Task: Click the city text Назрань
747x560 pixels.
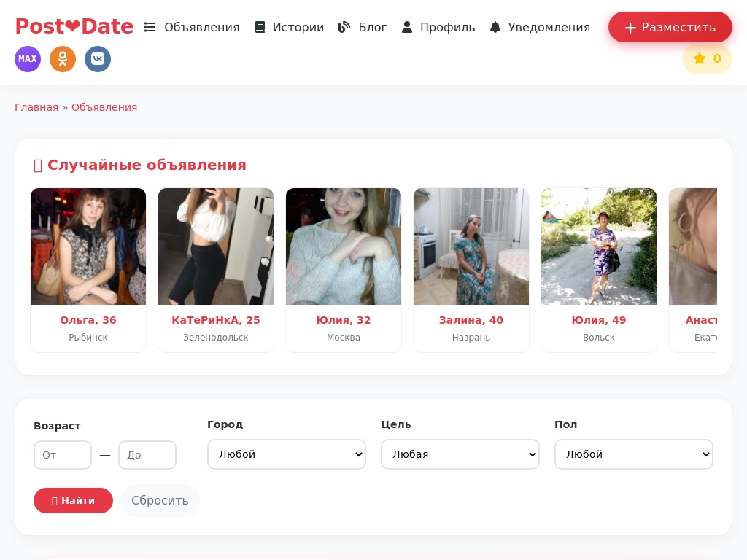Action: click(471, 337)
